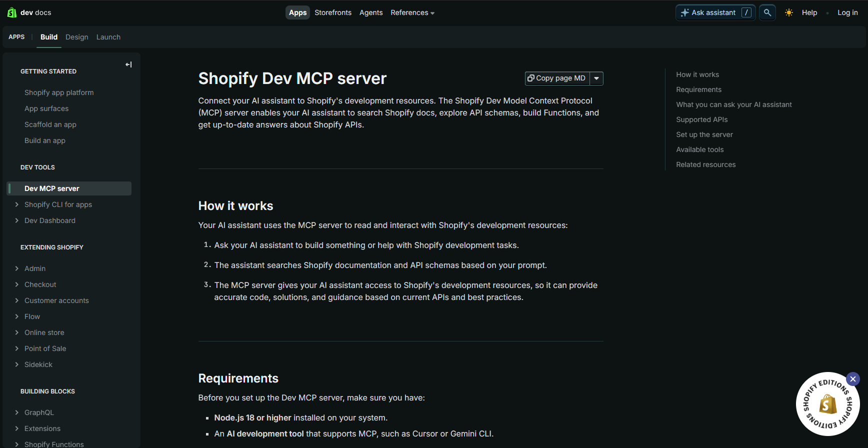Jump to Available tools section
Screen dimensions: 868x448
pos(699,149)
